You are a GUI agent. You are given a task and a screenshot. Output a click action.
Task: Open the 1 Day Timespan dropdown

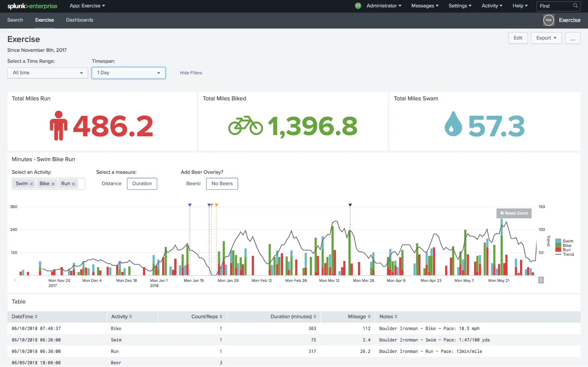coord(128,73)
